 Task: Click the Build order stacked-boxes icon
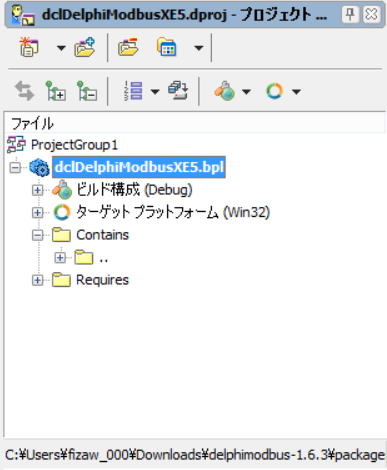[x=178, y=91]
